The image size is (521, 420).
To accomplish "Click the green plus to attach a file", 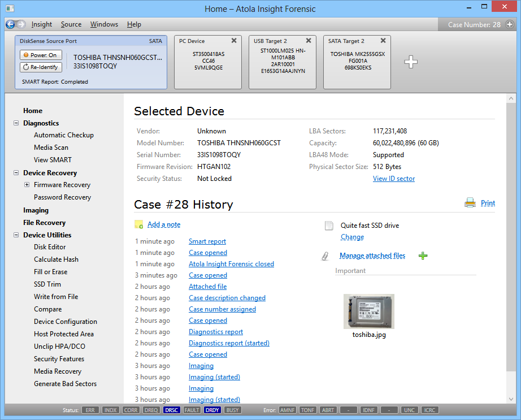I will 423,256.
